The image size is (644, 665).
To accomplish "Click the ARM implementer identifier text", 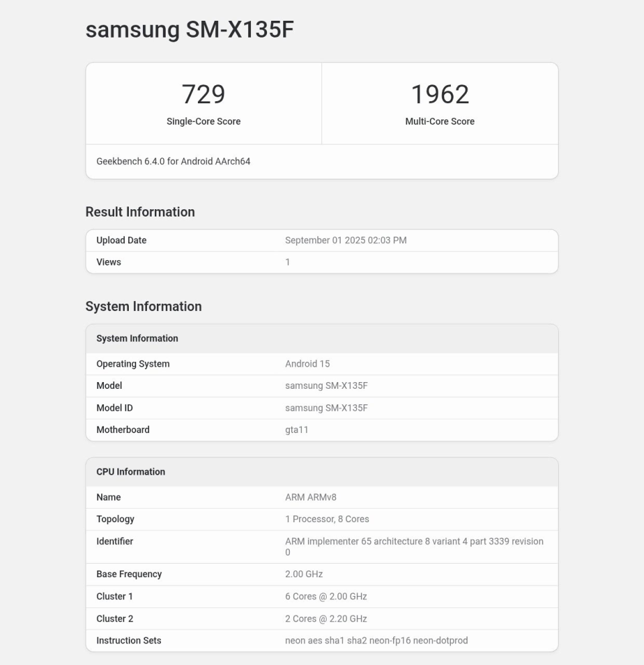I will click(x=414, y=541).
